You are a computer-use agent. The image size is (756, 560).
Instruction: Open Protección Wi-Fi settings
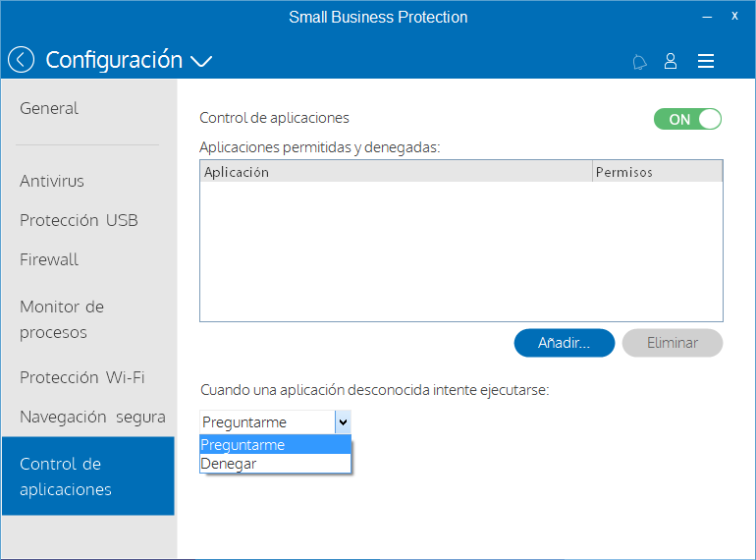(81, 377)
